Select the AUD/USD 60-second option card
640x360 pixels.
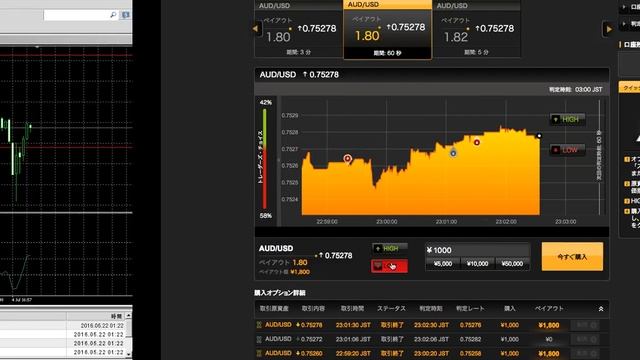click(x=387, y=29)
